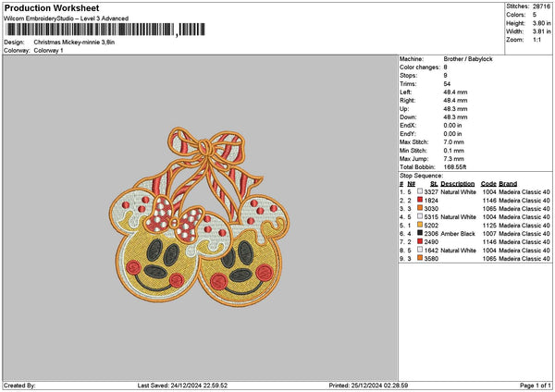Click the embroidery design preview image
Viewport: 555px width, 392px height.
[x=199, y=217]
